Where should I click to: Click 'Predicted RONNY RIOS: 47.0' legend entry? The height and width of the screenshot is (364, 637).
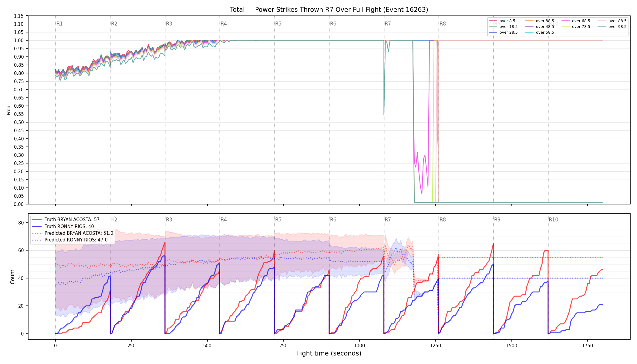coord(69,240)
